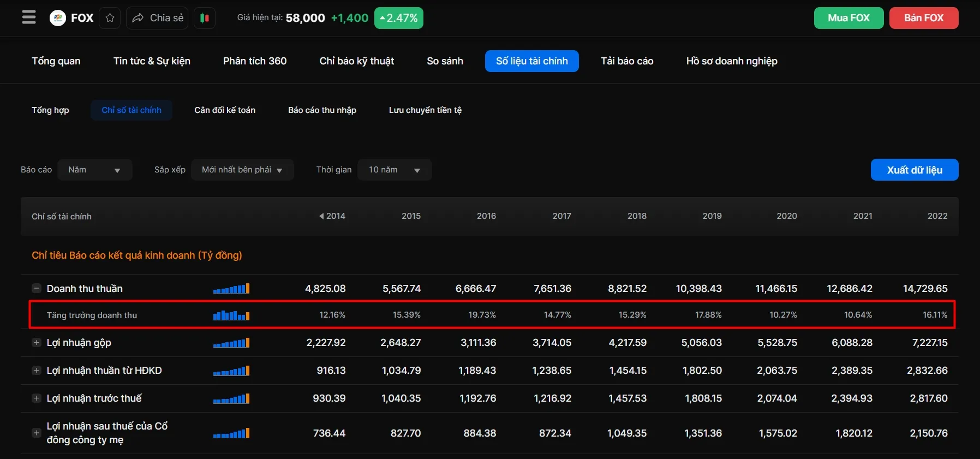Switch to Tổng hợp sub-tab
This screenshot has width=980, height=459.
click(x=50, y=110)
